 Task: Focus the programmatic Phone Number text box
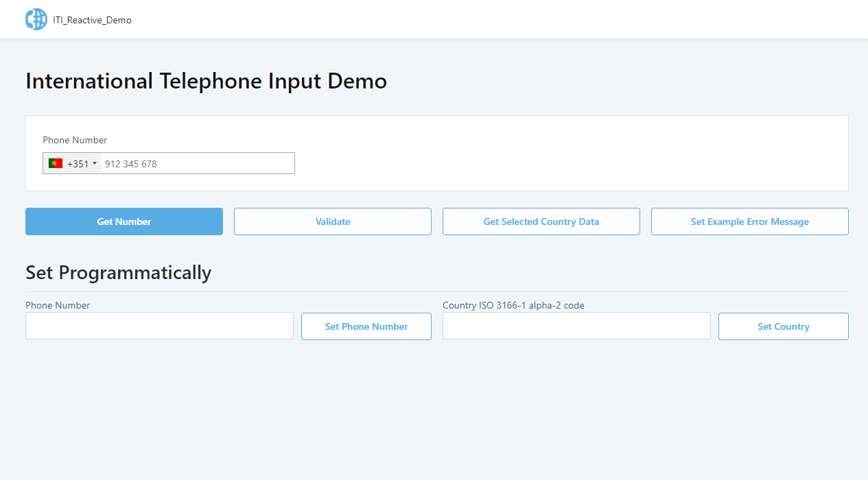(159, 326)
